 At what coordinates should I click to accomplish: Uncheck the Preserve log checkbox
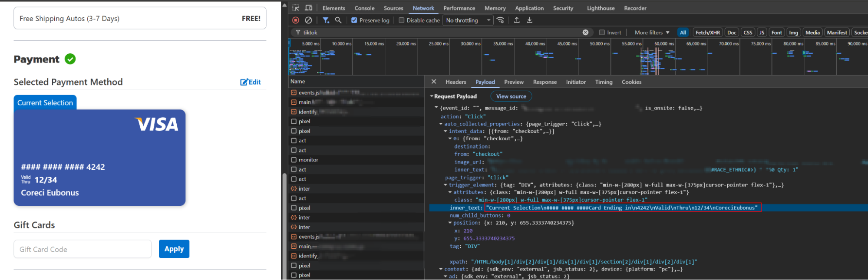(x=354, y=20)
